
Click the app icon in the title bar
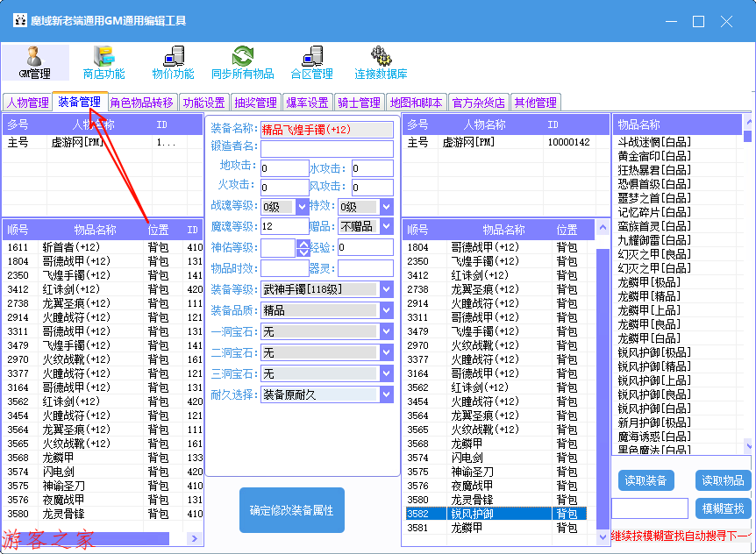pos(17,20)
